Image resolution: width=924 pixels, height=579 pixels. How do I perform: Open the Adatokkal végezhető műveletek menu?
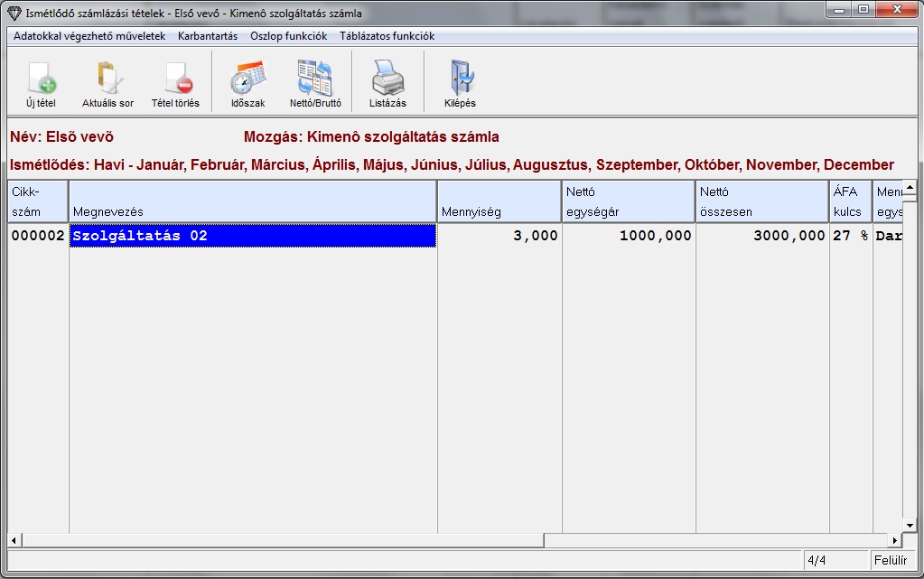(x=89, y=36)
